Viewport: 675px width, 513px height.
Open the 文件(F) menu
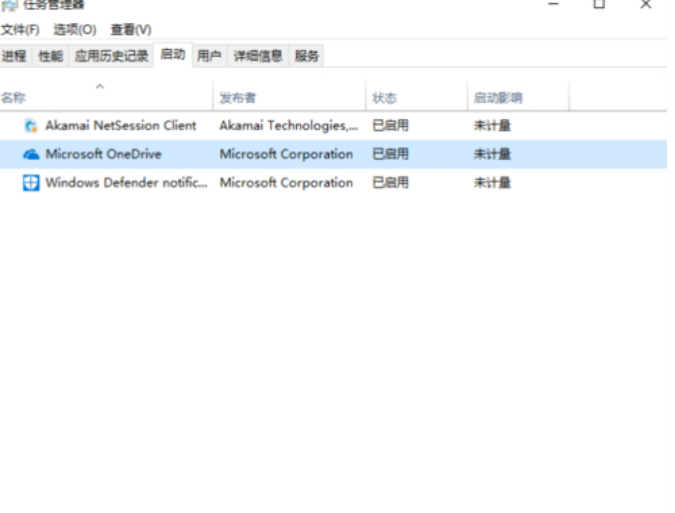pyautogui.click(x=20, y=30)
